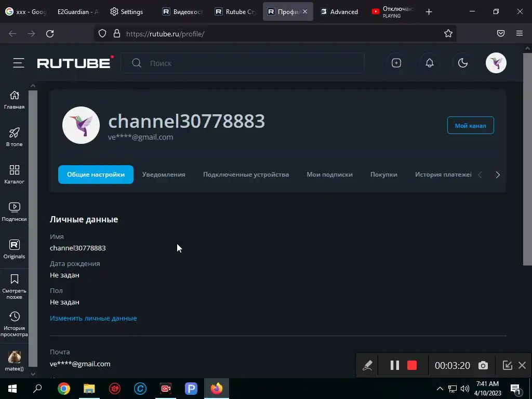Open Originals in sidebar
Image resolution: width=532 pixels, height=399 pixels.
[x=14, y=249]
